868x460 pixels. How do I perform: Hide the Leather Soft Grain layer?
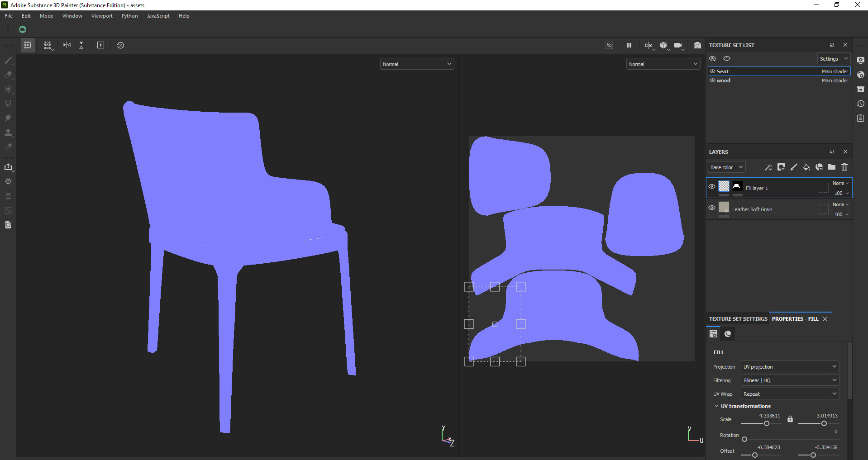[x=712, y=208]
